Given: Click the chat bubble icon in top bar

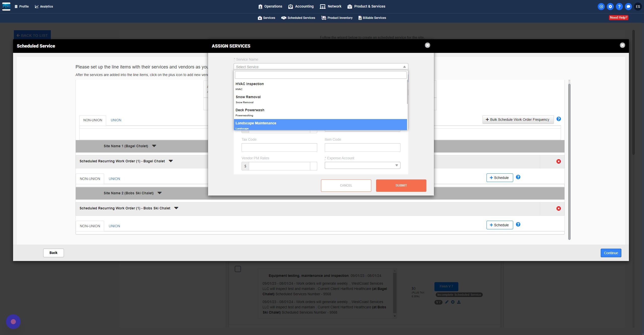Looking at the screenshot, I should [628, 7].
